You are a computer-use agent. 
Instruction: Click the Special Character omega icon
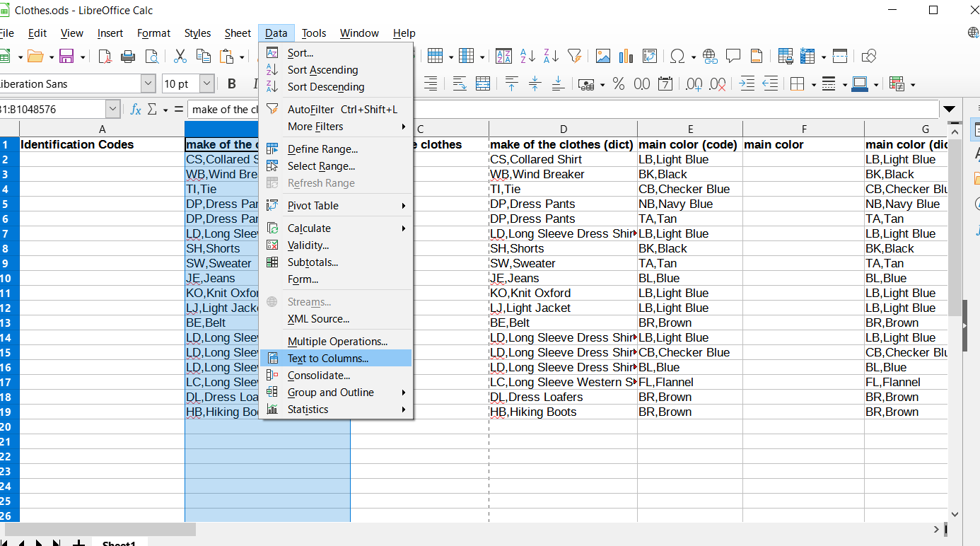click(677, 57)
